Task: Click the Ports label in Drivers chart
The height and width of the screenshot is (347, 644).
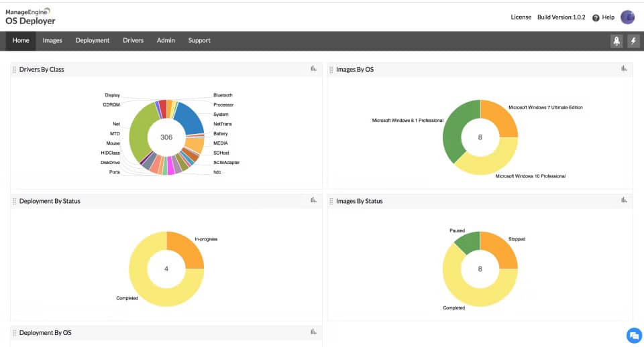Action: tap(115, 172)
